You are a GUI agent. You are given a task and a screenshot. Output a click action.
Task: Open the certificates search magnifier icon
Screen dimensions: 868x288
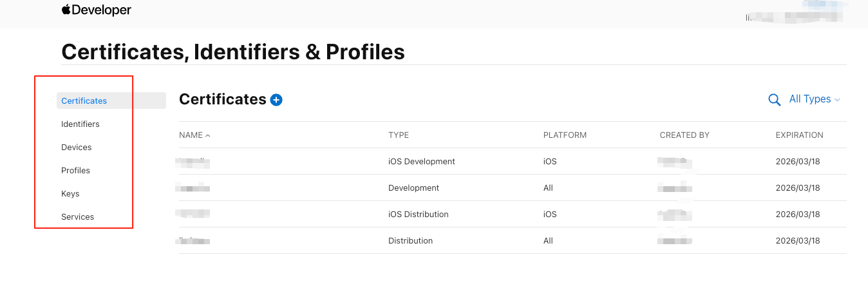(775, 100)
